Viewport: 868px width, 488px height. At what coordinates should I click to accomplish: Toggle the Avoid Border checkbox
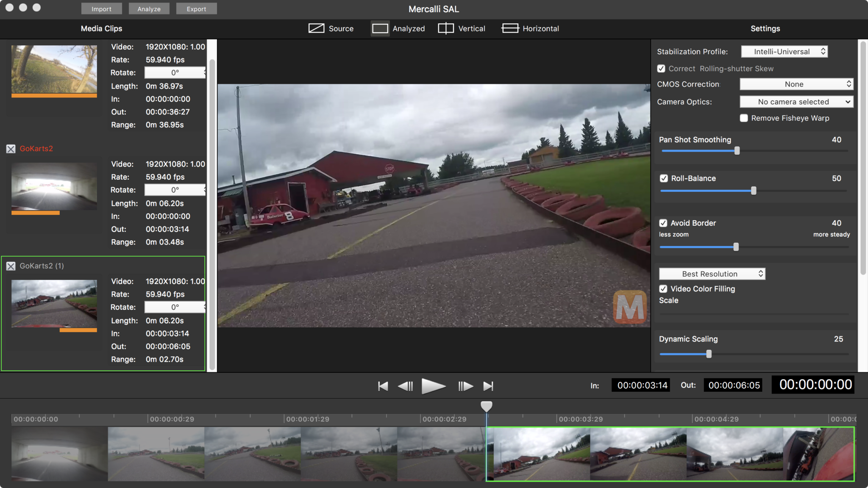click(663, 223)
